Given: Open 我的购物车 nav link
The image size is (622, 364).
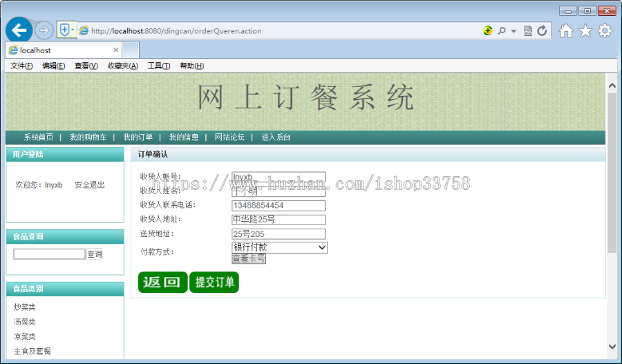Looking at the screenshot, I should tap(88, 137).
